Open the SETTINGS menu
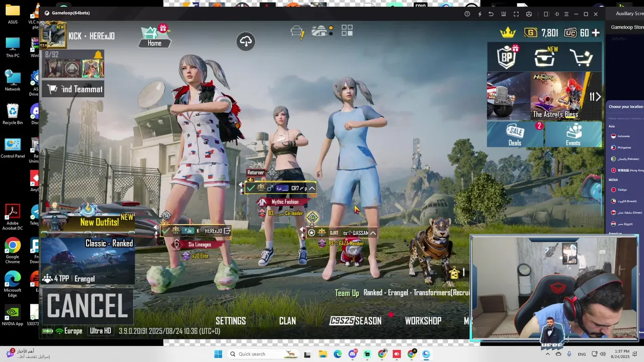The image size is (644, 362). [x=230, y=321]
